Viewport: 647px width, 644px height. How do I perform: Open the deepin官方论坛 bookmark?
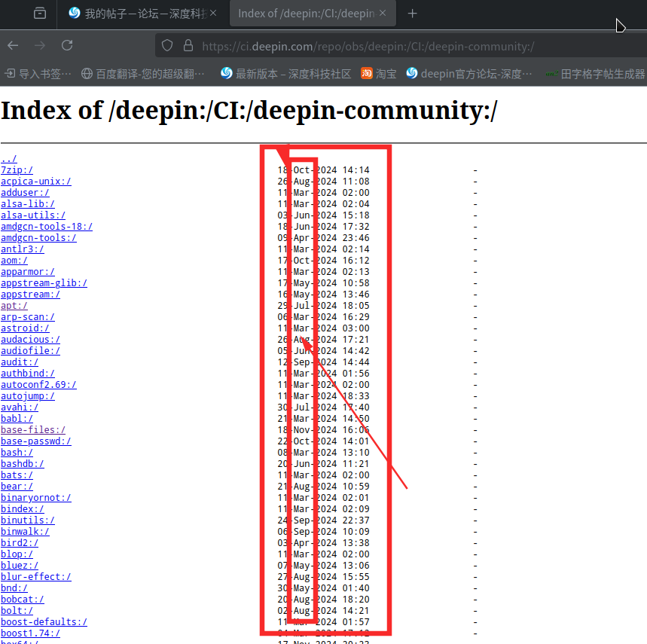pos(469,74)
